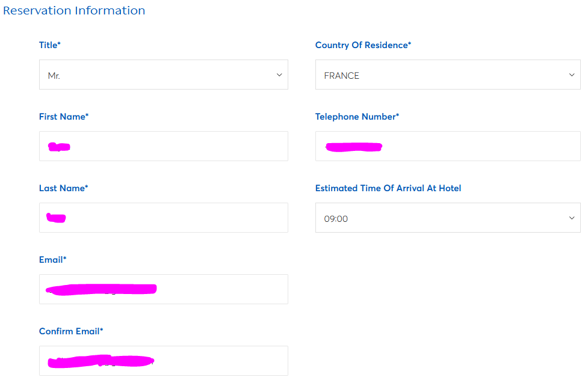The height and width of the screenshot is (383, 588).
Task: Click the Email* field label
Action: 53,260
